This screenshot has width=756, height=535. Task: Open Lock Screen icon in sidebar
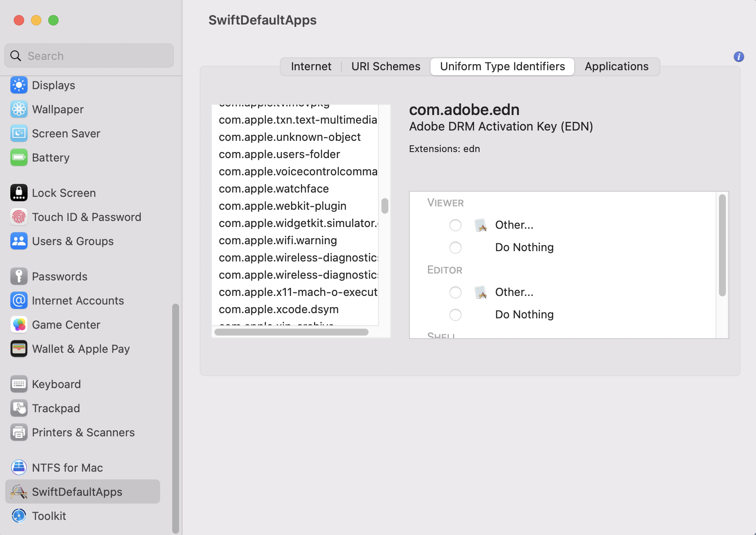click(x=19, y=193)
